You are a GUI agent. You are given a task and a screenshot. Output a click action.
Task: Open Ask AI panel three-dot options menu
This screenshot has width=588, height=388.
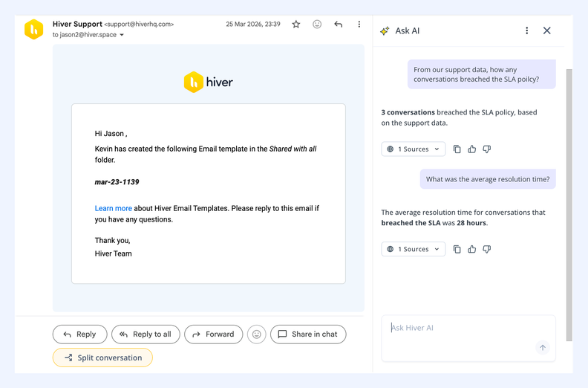(x=527, y=30)
